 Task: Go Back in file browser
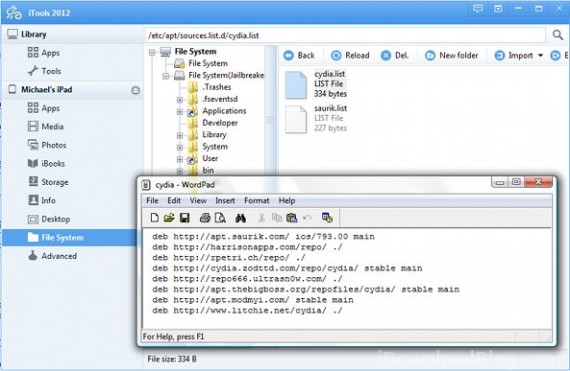[299, 55]
